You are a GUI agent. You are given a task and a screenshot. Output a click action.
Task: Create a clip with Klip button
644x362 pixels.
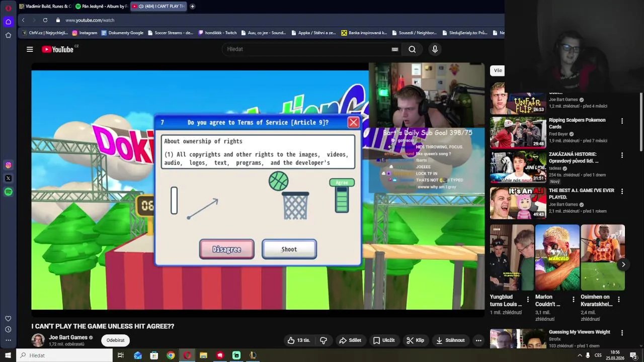(x=416, y=340)
